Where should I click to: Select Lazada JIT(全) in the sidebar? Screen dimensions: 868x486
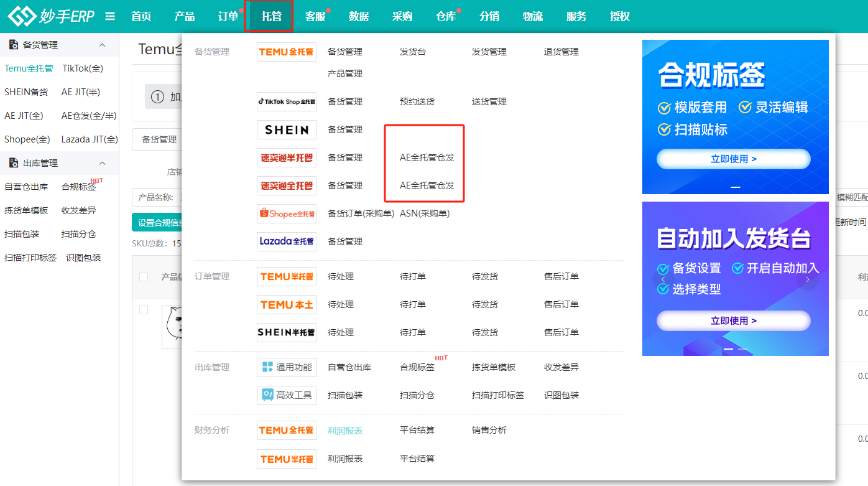(x=90, y=139)
